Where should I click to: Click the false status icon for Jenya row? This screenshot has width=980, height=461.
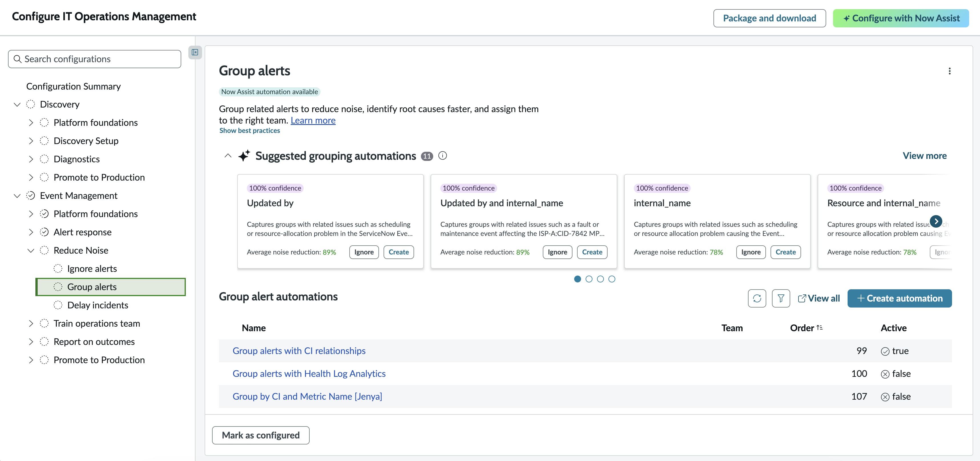coord(885,397)
